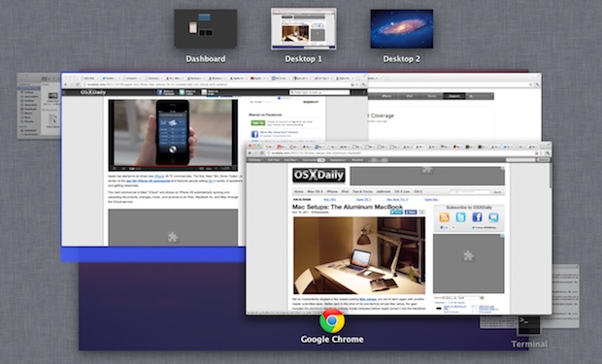Click the Terminal app icon
Screen dimensions: 602x364
point(528,324)
